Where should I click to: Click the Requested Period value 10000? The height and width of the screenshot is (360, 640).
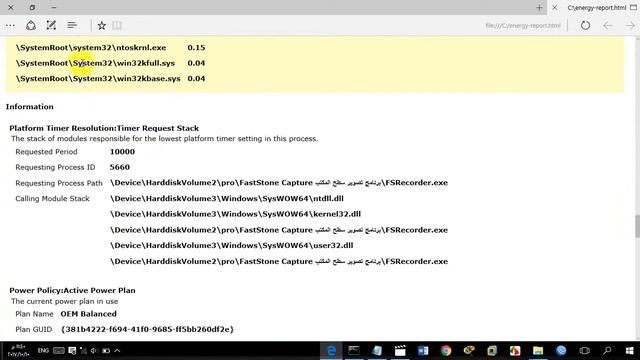122,152
